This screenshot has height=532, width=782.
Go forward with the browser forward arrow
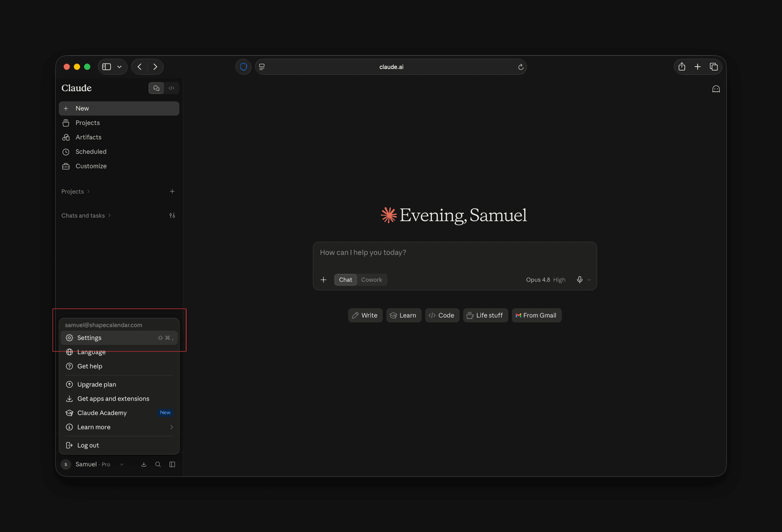tap(155, 67)
